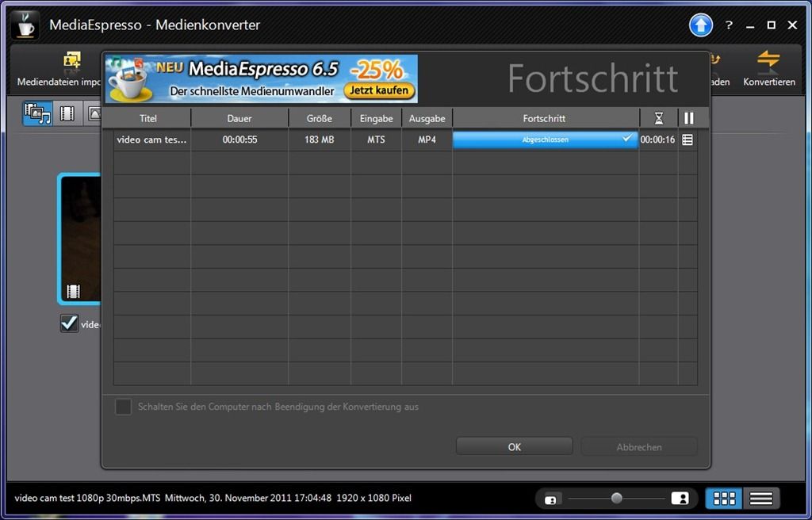Click Jetzt kaufen in the banner

coord(380,90)
